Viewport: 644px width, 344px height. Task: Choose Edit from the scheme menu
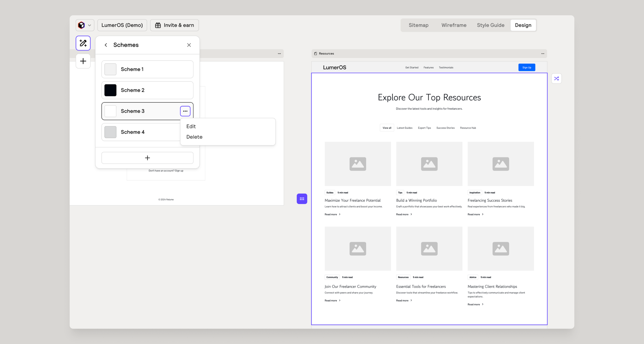tap(191, 126)
